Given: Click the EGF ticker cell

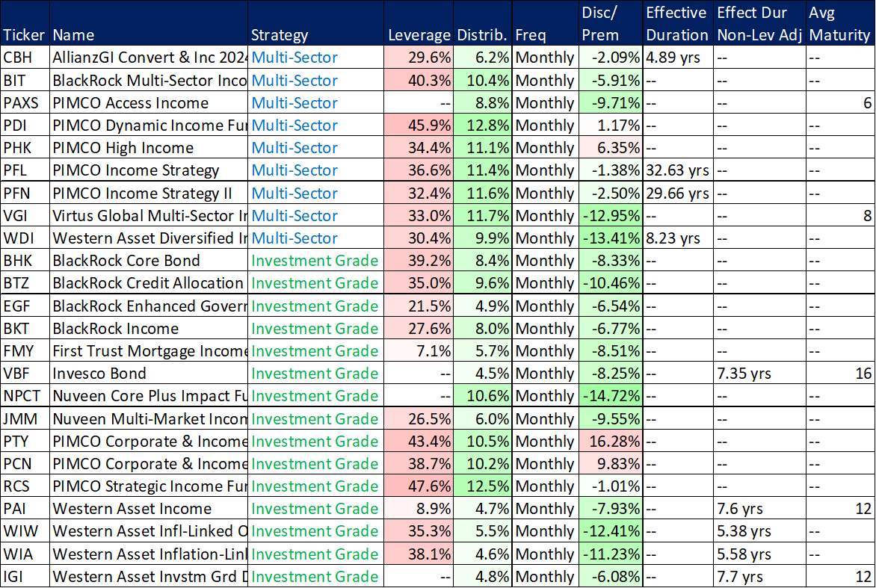Looking at the screenshot, I should pos(25,306).
